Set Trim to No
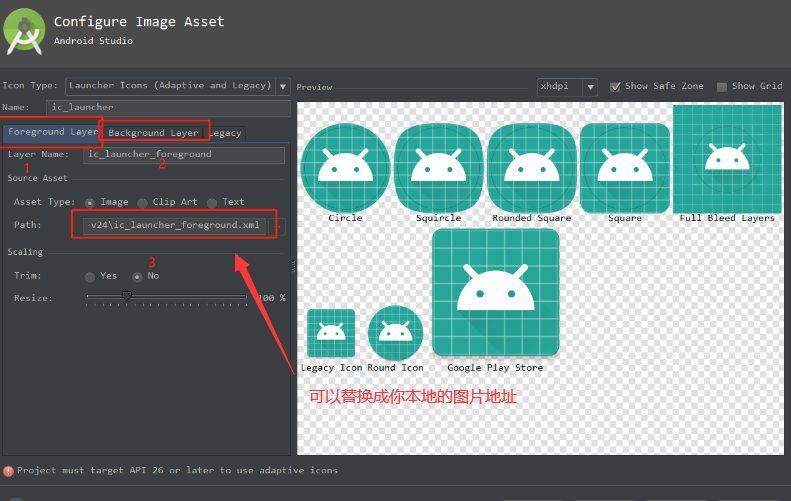This screenshot has width=791, height=501. click(137, 277)
